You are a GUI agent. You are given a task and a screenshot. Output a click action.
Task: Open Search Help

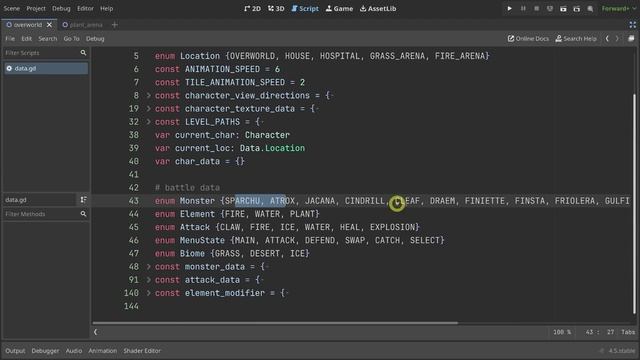[x=576, y=38]
